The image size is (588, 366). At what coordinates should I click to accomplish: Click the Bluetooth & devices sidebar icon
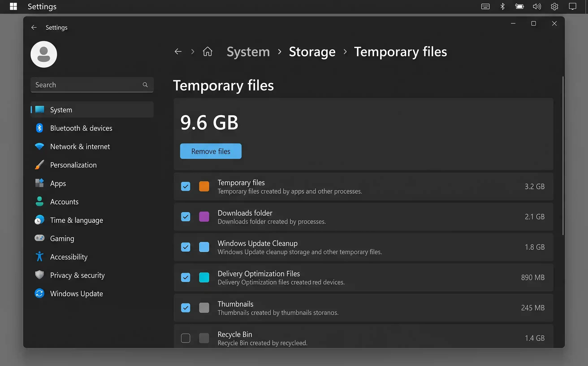tap(39, 128)
